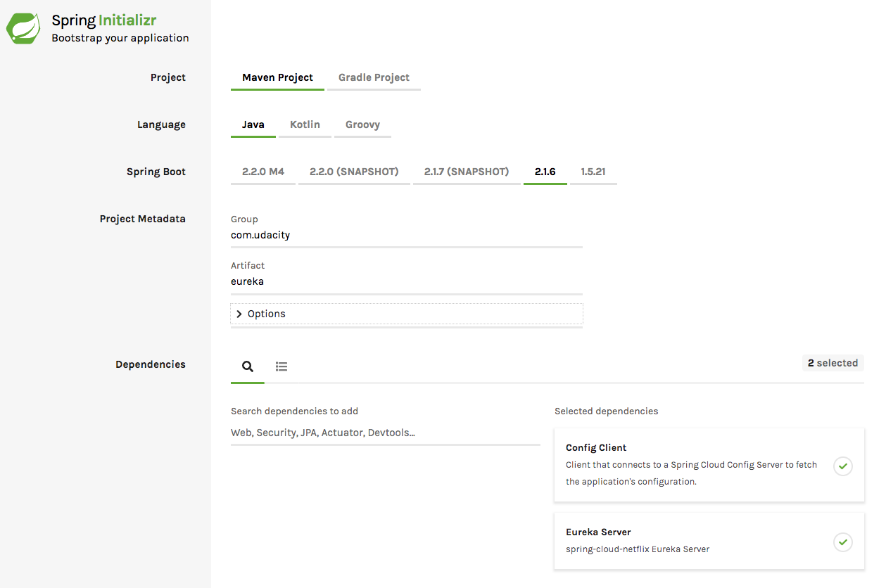The image size is (886, 588).
Task: Focus the search dependencies input box
Action: [385, 433]
